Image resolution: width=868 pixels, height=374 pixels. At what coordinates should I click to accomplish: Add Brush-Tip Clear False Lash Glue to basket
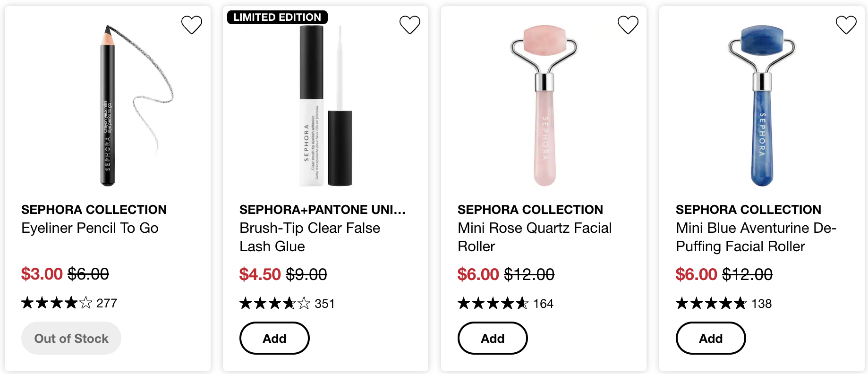[274, 338]
